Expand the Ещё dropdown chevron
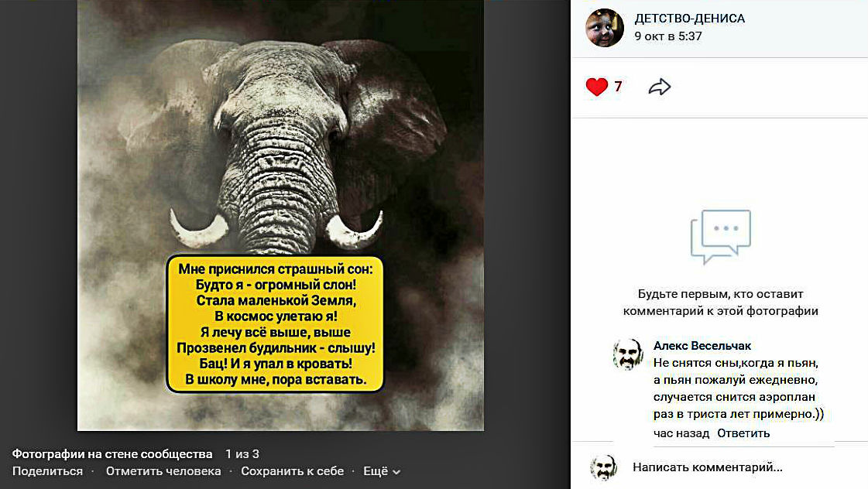 [396, 472]
